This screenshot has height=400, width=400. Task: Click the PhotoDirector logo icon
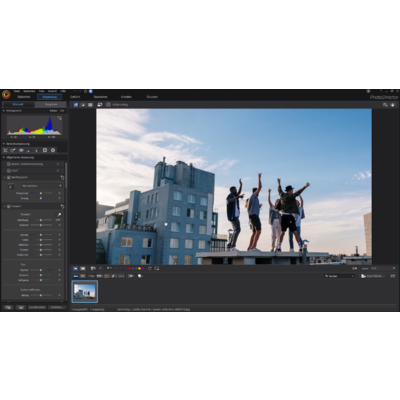click(x=6, y=95)
